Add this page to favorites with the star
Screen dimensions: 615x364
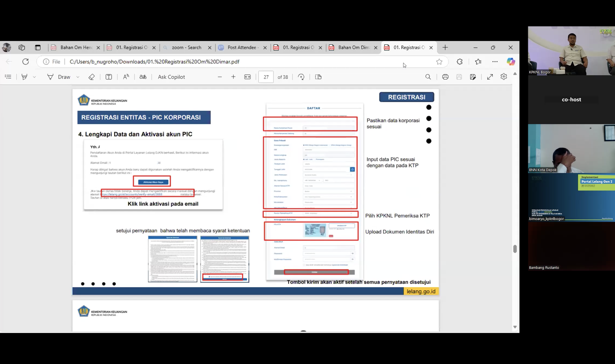(439, 62)
